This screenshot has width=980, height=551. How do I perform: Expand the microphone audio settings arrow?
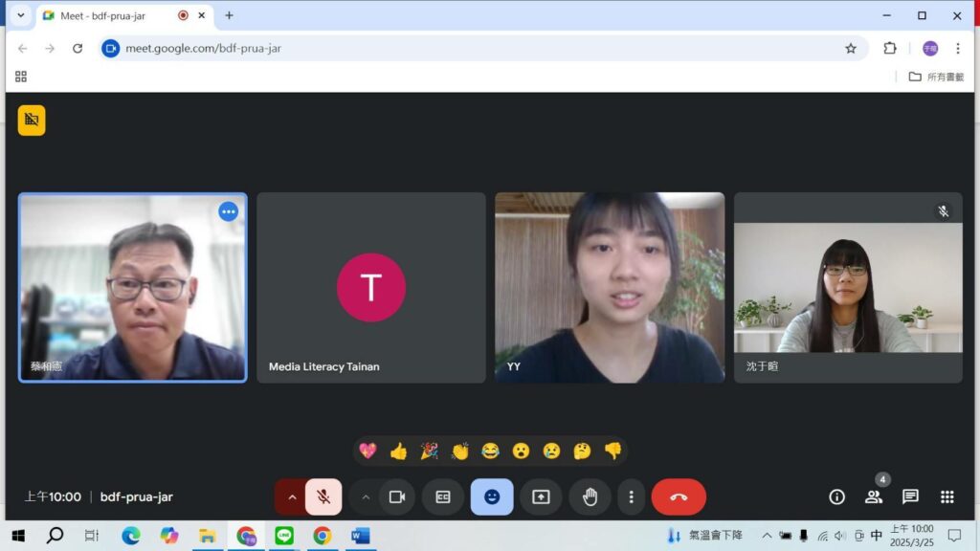coord(292,497)
